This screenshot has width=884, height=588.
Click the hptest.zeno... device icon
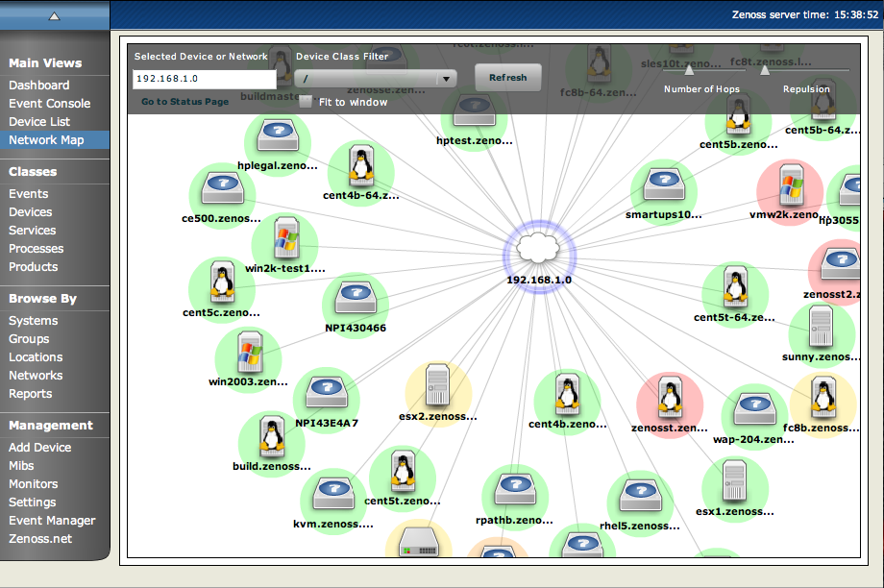(x=474, y=110)
